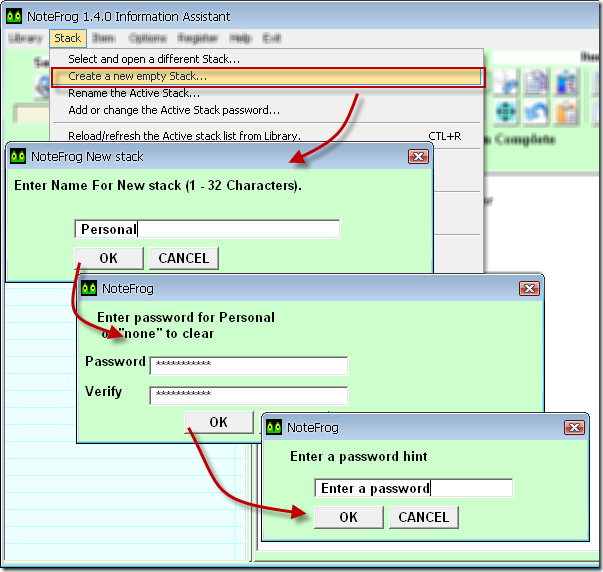
Task: Click the teal four-way arrows toolbar icon
Action: point(506,112)
